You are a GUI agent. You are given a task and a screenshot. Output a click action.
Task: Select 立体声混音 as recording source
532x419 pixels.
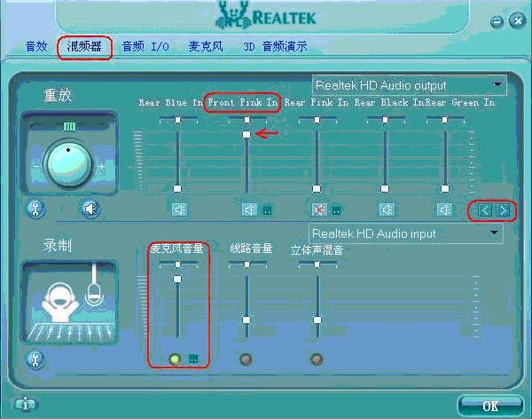click(x=317, y=359)
